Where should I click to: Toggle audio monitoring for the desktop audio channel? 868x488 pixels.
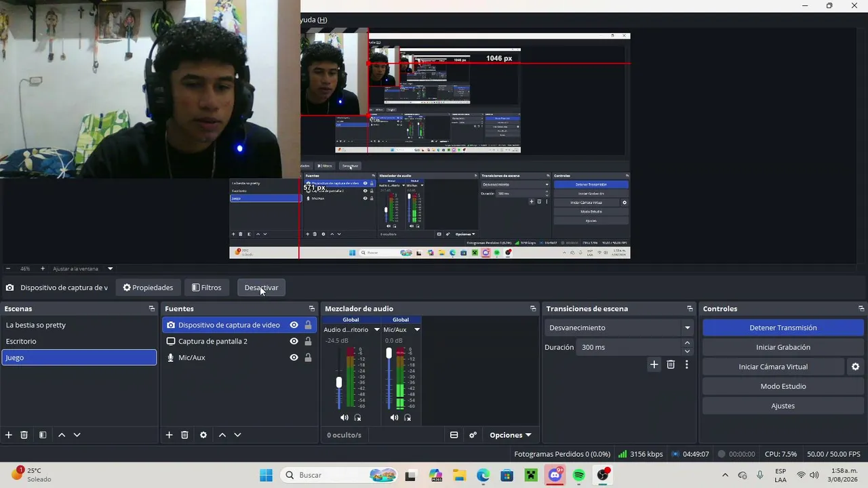pos(357,418)
